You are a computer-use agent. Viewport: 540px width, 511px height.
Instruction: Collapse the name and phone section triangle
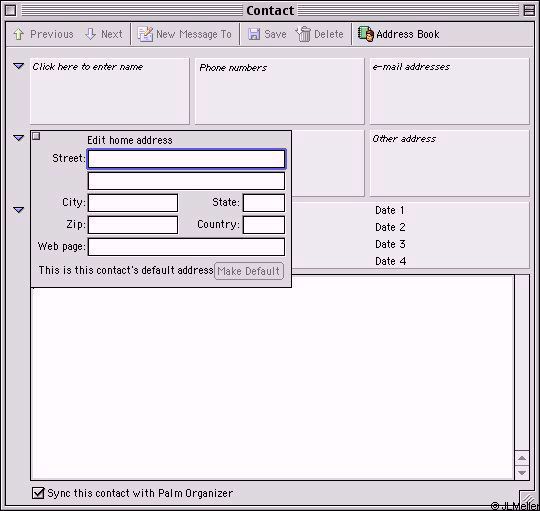point(19,65)
